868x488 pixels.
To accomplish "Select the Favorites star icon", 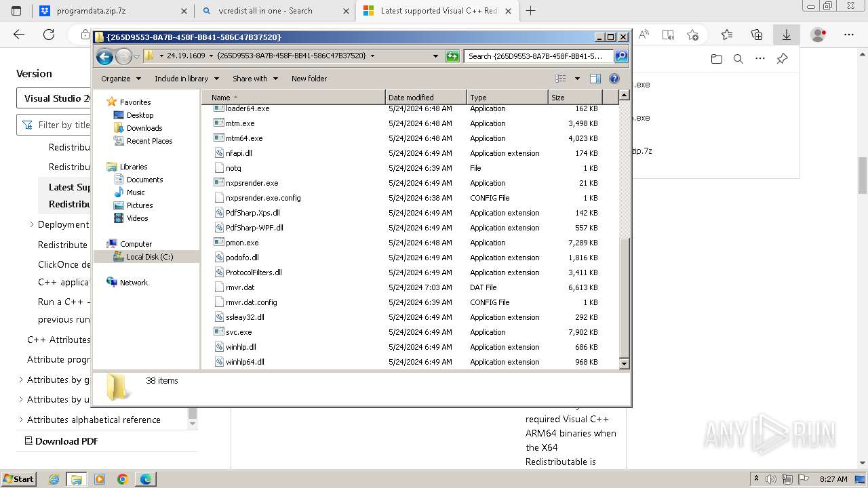I will (x=112, y=102).
